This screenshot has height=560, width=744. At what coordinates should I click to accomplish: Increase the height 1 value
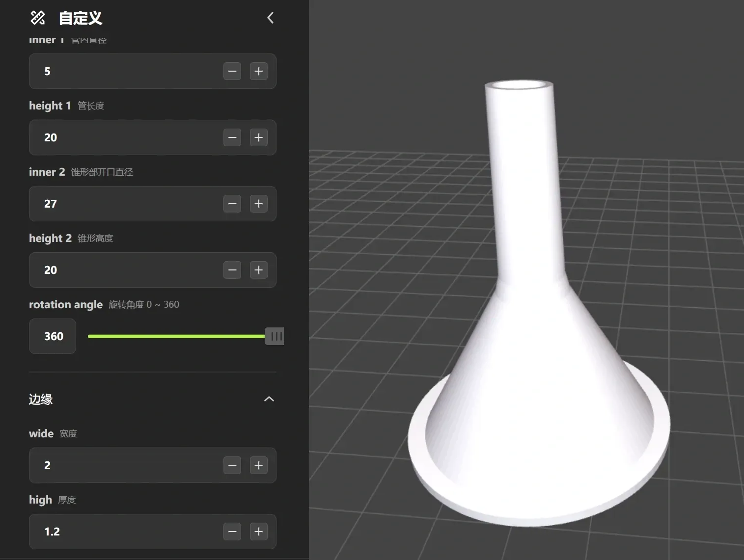coord(259,137)
